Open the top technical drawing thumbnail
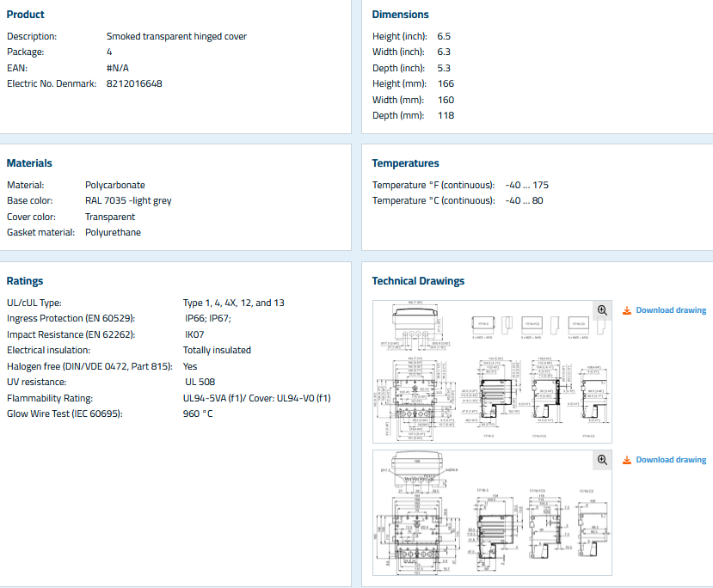Screen dimensions: 713x588 [491, 371]
